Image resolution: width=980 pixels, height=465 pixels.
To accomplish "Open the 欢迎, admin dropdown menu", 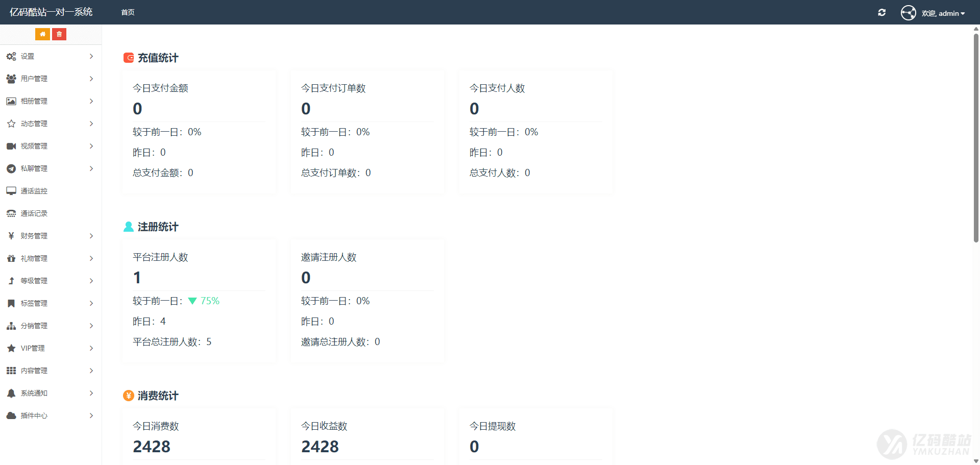I will click(943, 13).
